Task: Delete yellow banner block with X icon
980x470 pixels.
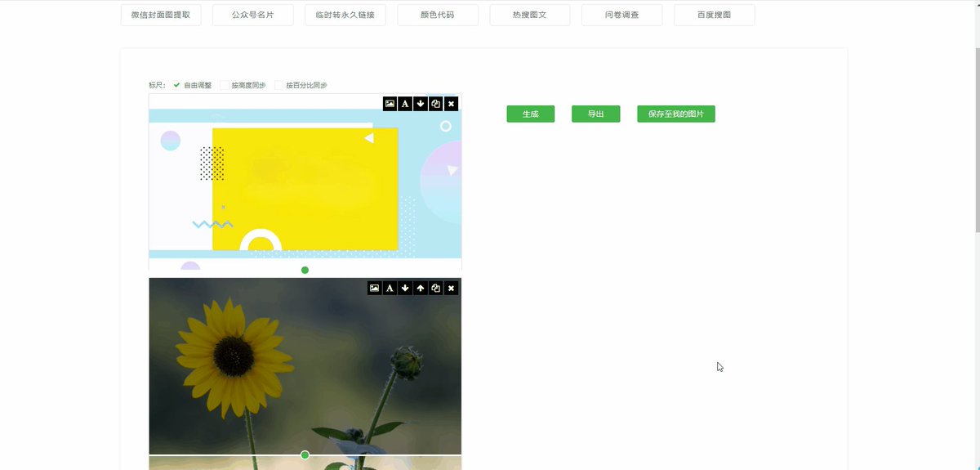Action: 452,104
